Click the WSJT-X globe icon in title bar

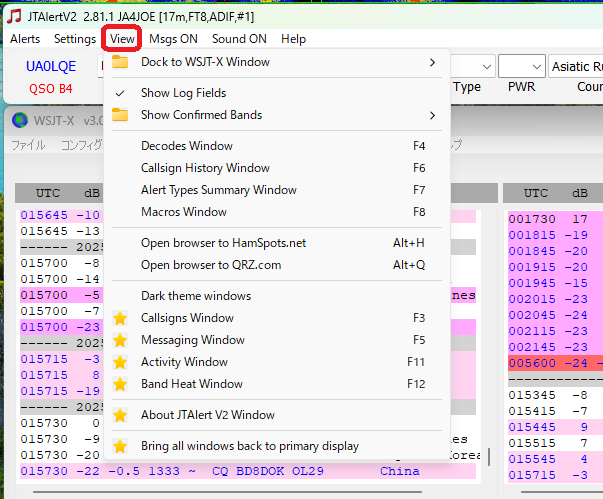20,120
